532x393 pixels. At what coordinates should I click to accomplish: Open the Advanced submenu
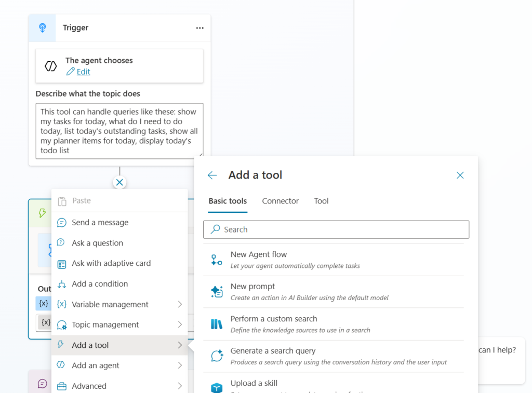pos(119,386)
